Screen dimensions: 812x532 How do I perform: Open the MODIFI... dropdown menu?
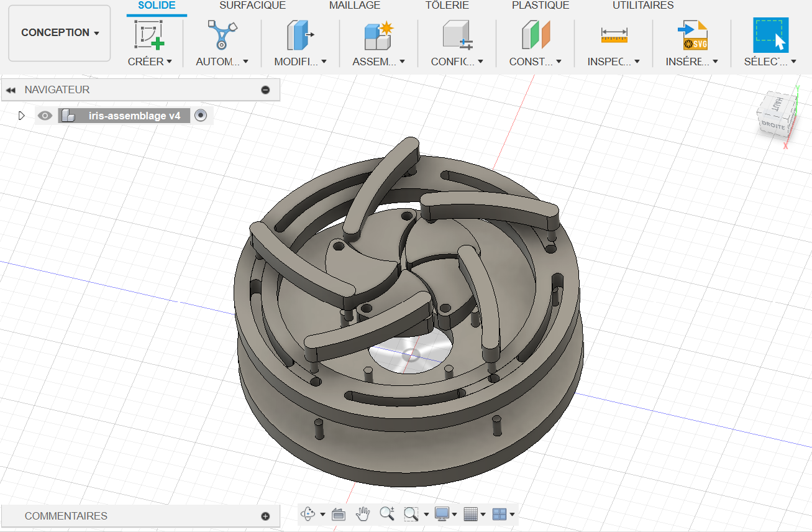click(x=300, y=62)
